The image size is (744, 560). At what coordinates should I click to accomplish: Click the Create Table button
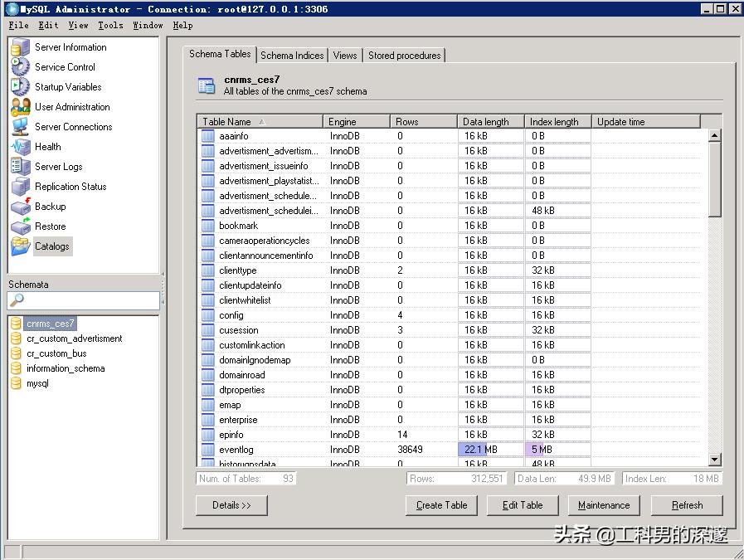pos(441,505)
